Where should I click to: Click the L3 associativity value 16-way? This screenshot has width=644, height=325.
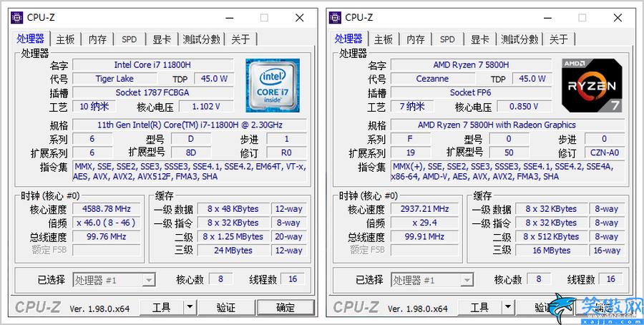(x=607, y=251)
